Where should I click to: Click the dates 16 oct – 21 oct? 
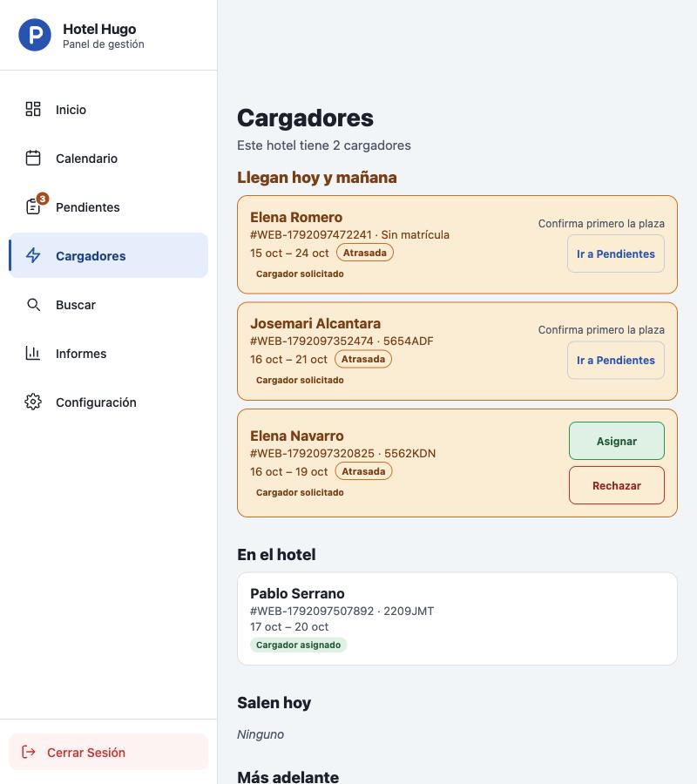tap(288, 360)
